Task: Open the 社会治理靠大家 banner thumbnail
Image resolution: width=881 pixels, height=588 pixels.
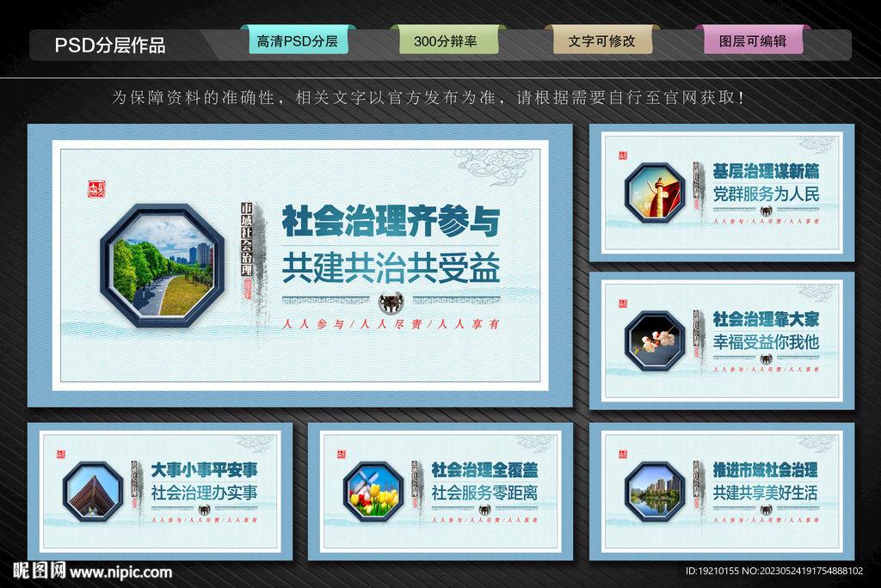Action: (722, 341)
